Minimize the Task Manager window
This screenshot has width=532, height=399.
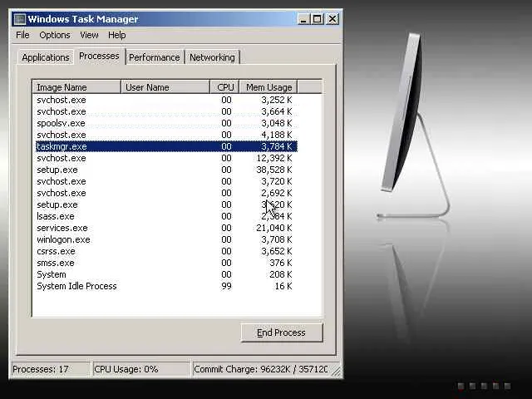tap(303, 19)
